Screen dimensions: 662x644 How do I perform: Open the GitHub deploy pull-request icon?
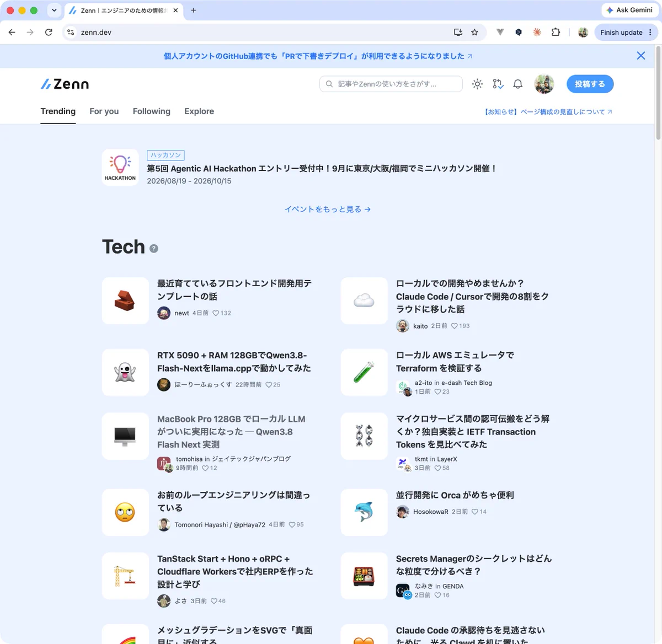[498, 84]
